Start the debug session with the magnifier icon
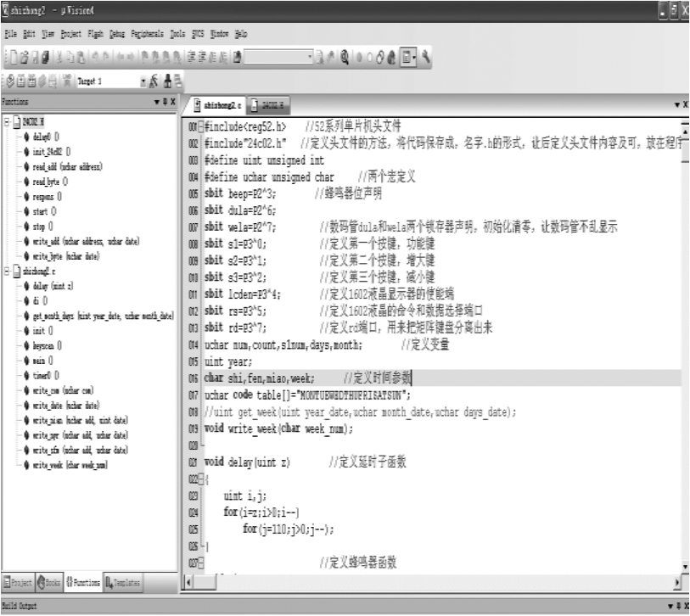690x616 pixels. click(345, 57)
